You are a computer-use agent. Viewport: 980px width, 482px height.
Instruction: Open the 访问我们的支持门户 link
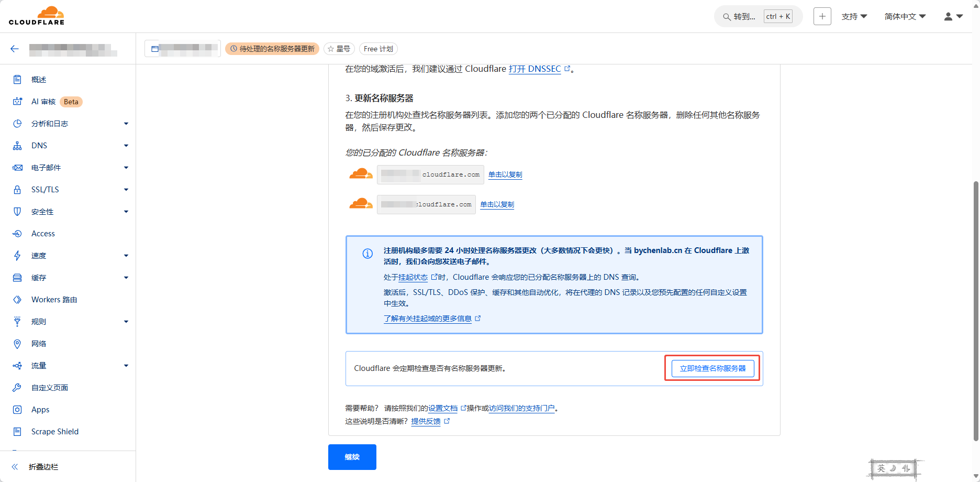522,408
